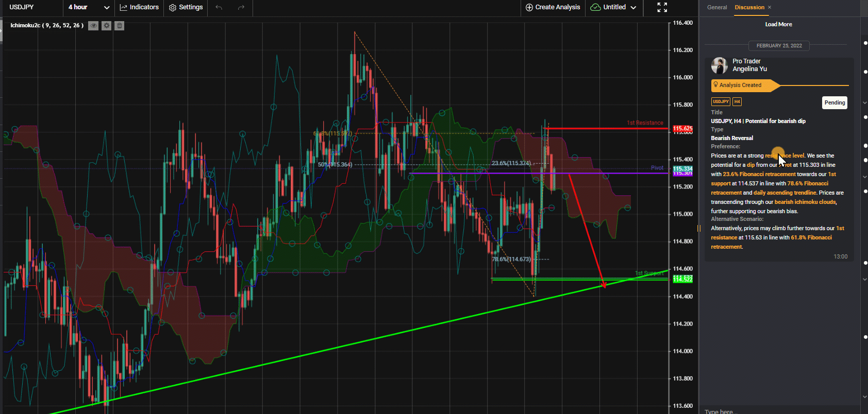The height and width of the screenshot is (414, 868).
Task: Click Create Analysis
Action: click(x=553, y=7)
